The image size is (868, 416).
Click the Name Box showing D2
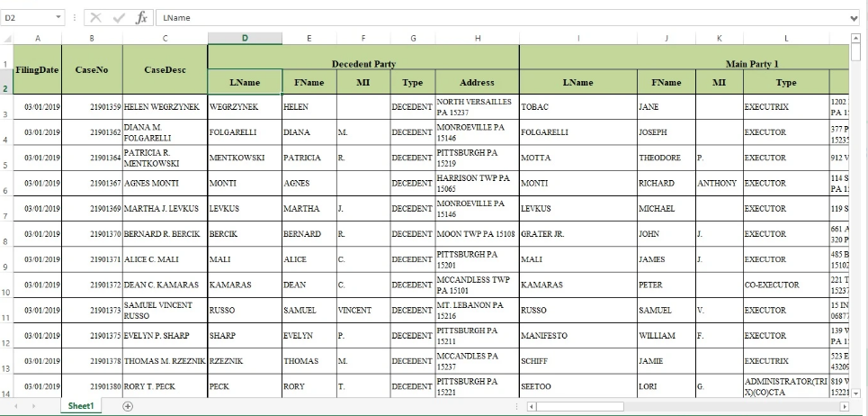click(27, 17)
